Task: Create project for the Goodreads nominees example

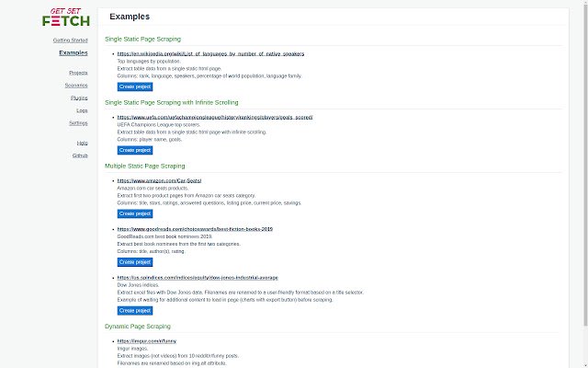Action: (135, 262)
